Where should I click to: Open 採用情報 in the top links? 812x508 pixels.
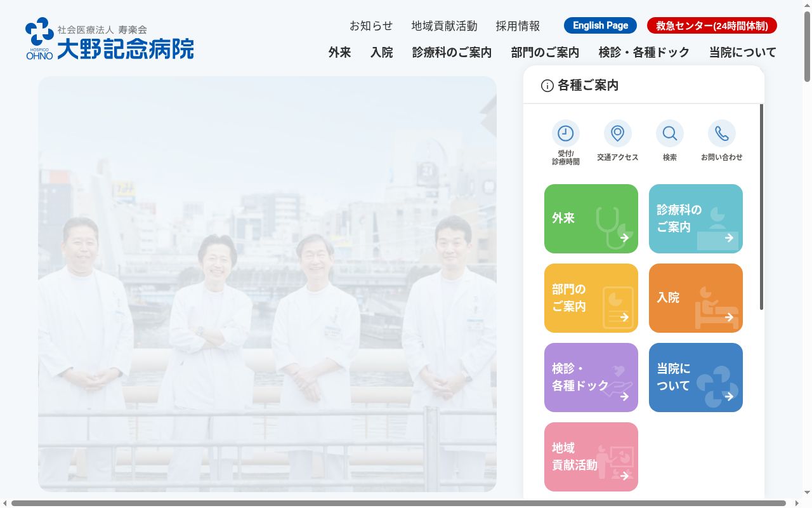(x=518, y=26)
